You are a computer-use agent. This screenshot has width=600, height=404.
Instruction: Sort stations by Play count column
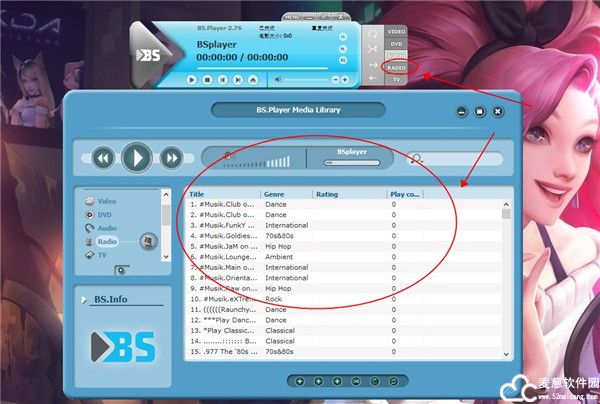404,194
